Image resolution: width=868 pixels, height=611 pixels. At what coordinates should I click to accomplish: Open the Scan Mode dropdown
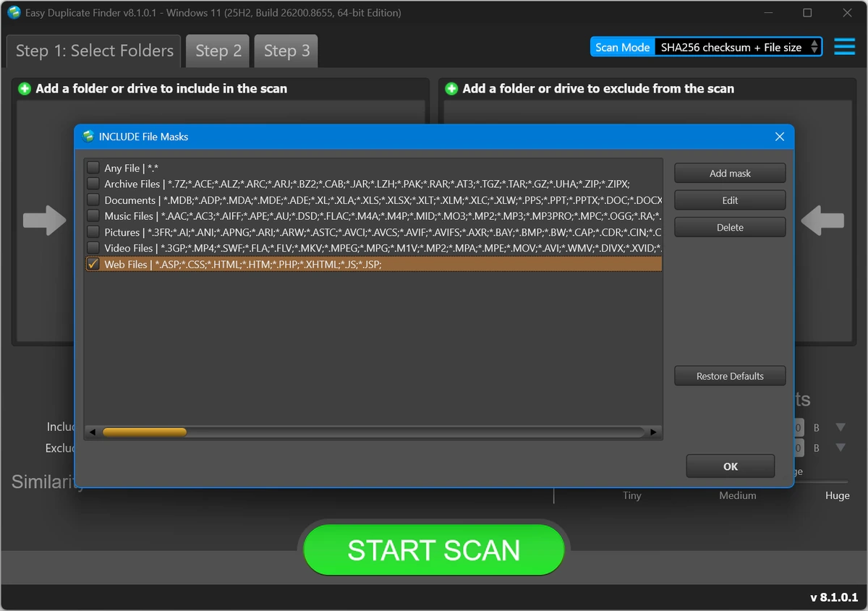[738, 47]
